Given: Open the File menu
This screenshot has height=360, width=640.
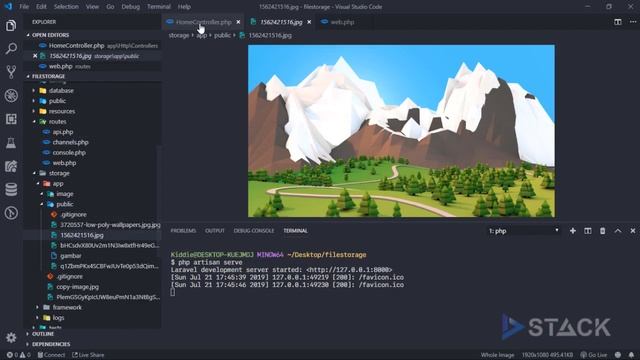Looking at the screenshot, I should 24,7.
